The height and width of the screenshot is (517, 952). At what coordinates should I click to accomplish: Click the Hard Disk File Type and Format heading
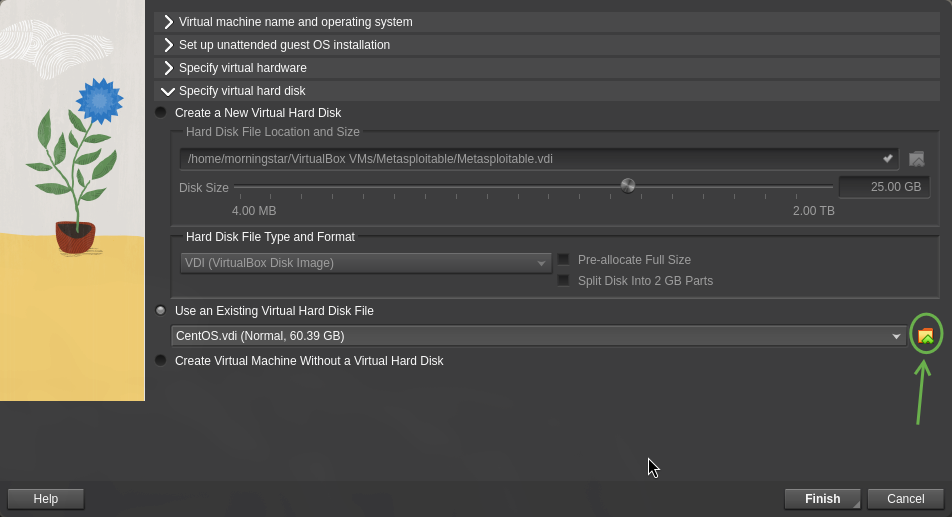(270, 237)
